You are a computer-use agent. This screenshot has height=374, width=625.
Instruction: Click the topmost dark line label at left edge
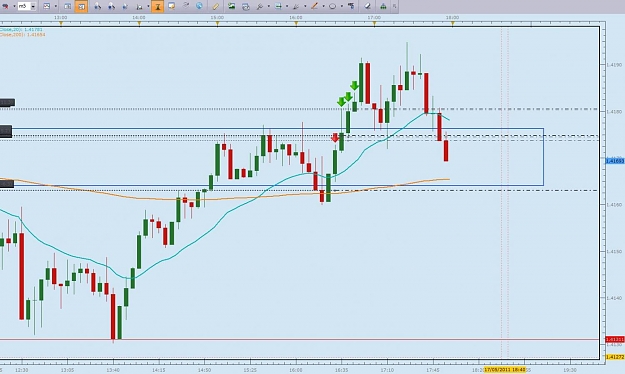coord(7,103)
